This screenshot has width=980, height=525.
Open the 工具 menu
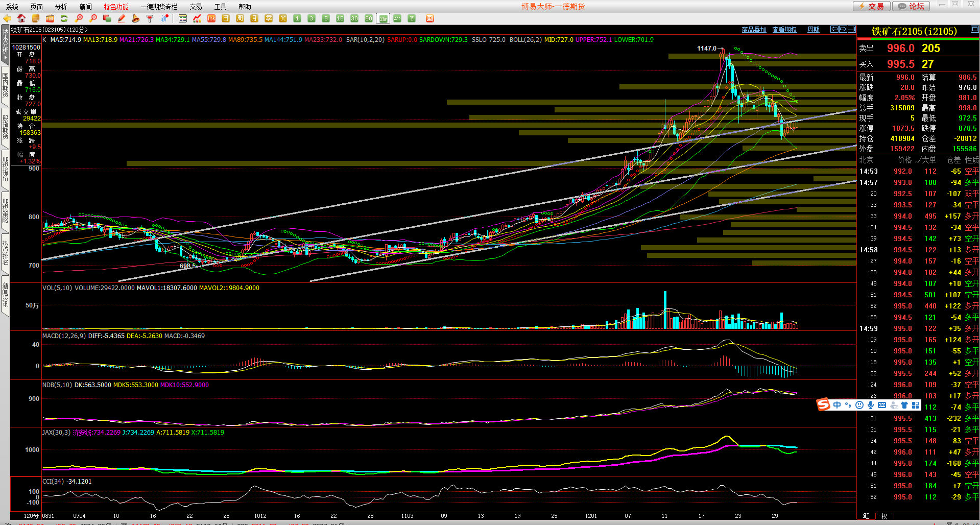pos(221,7)
